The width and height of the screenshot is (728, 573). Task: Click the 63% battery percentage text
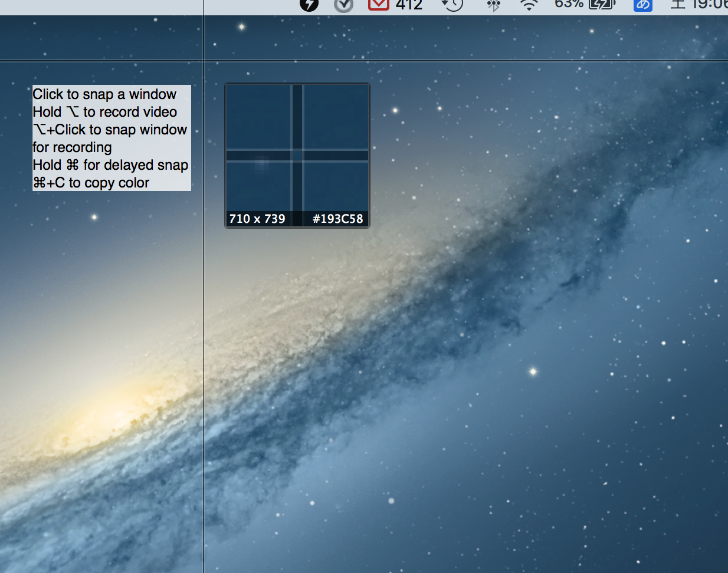pos(569,4)
